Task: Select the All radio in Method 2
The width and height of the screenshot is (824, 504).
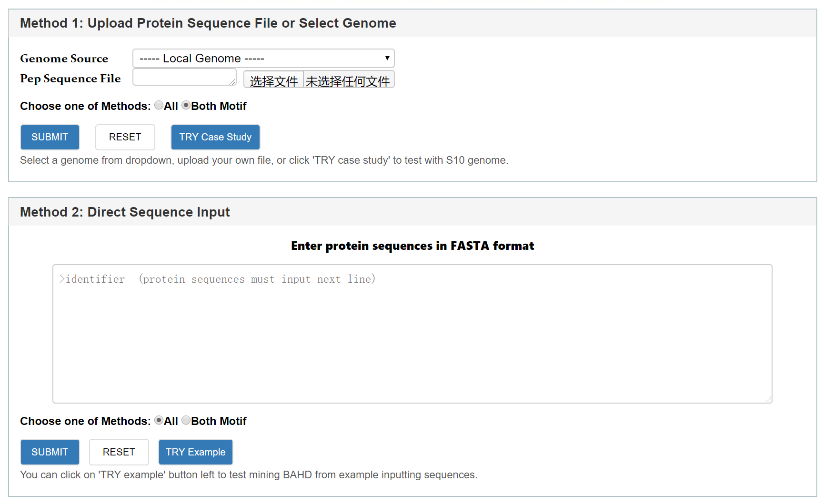Action: tap(159, 421)
